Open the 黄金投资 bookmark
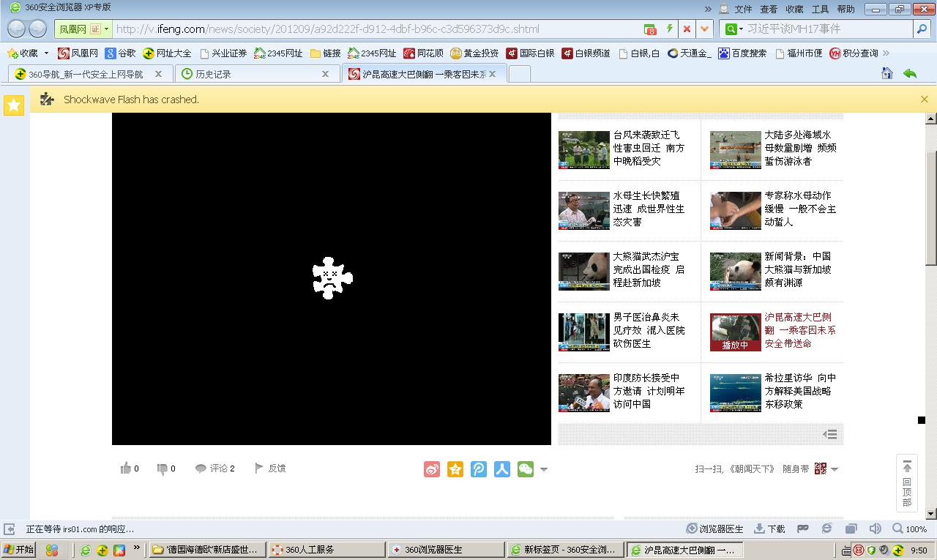 click(x=474, y=53)
